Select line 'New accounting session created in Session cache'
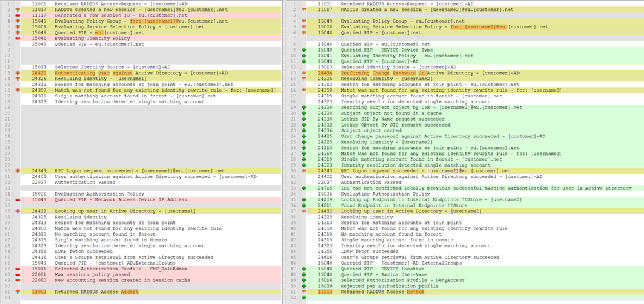 pos(150,280)
